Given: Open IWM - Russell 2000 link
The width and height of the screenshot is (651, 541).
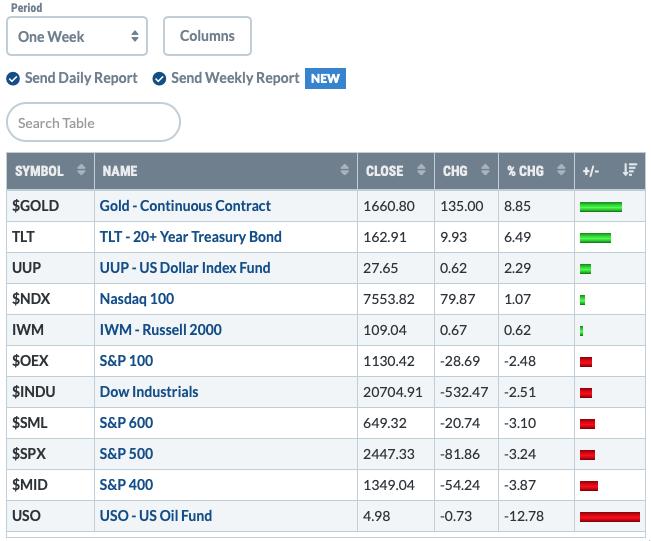Looking at the screenshot, I should 161,330.
